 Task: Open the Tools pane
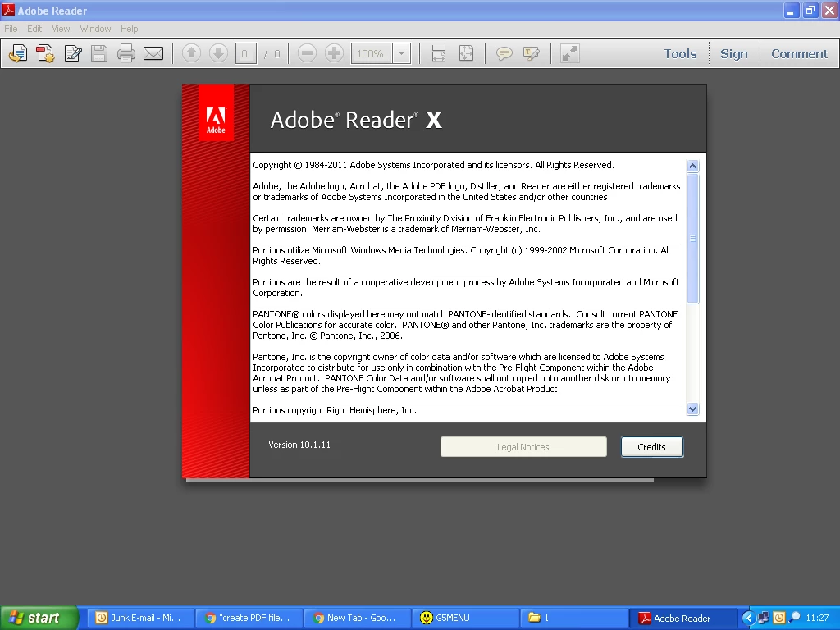tap(680, 53)
